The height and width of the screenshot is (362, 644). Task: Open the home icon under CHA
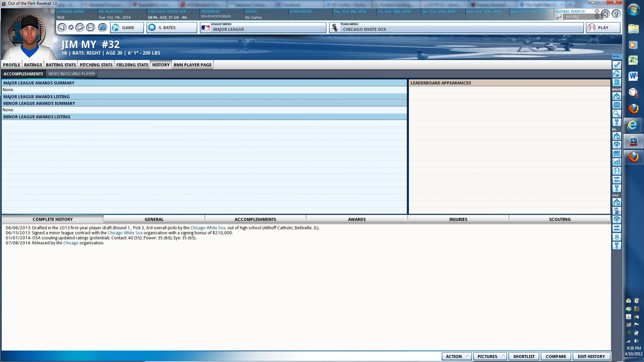(x=617, y=202)
